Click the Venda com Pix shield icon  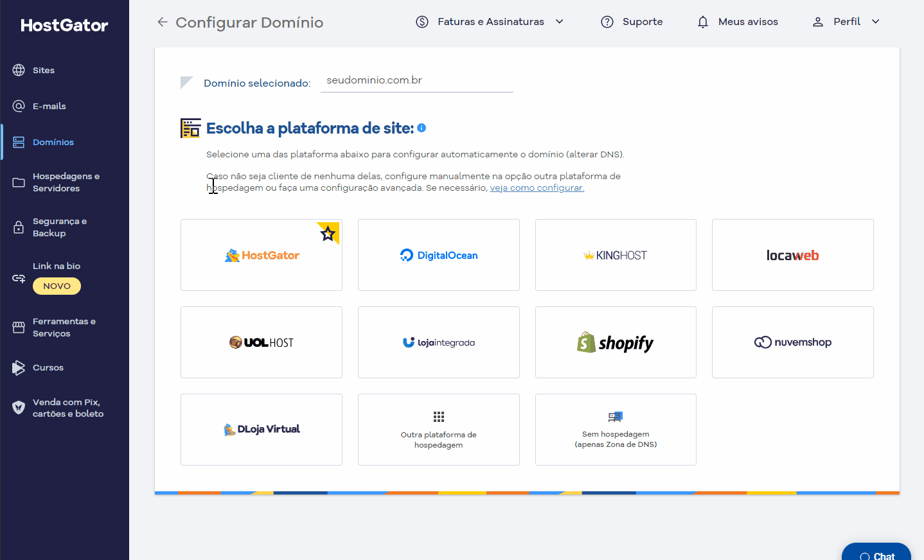click(x=19, y=408)
